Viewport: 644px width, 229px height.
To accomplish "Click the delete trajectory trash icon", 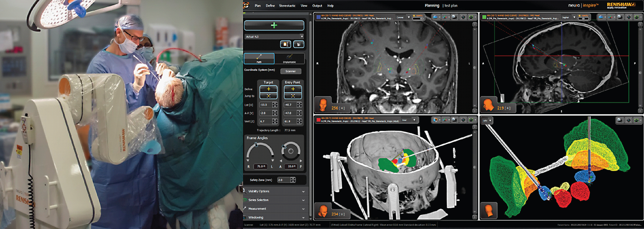I will tap(299, 44).
